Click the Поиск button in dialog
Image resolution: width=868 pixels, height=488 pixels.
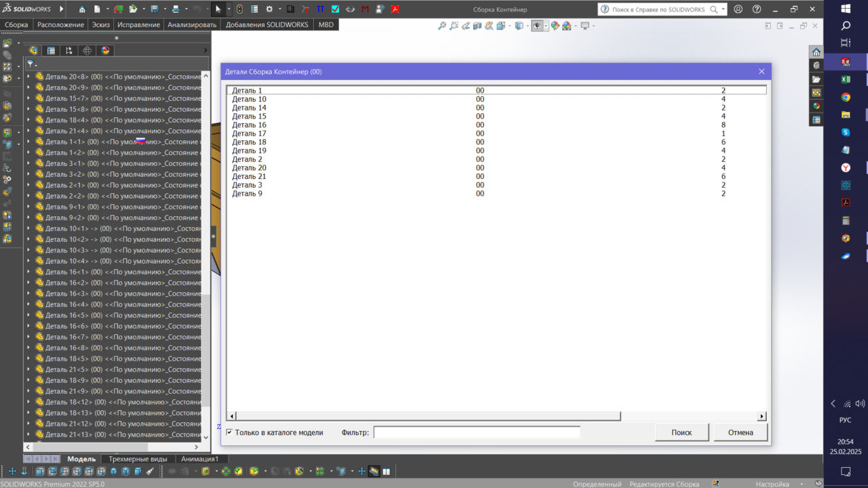682,432
